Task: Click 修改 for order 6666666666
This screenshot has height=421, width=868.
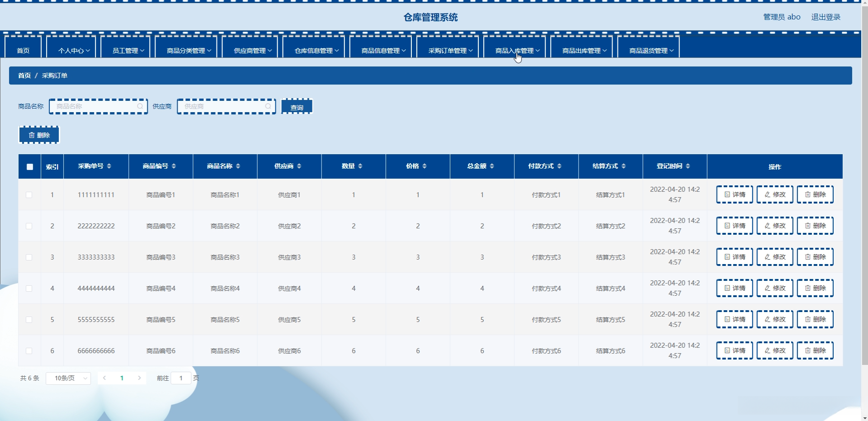Action: click(775, 350)
